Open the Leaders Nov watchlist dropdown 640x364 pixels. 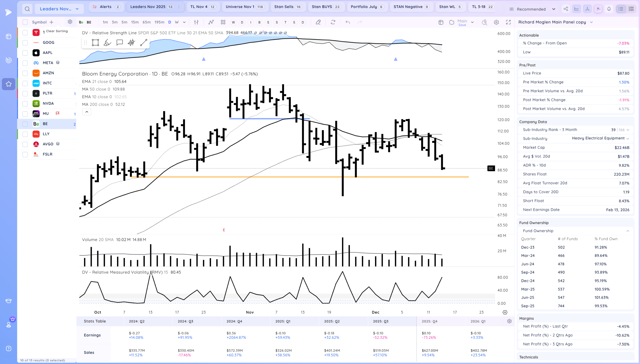[59, 9]
